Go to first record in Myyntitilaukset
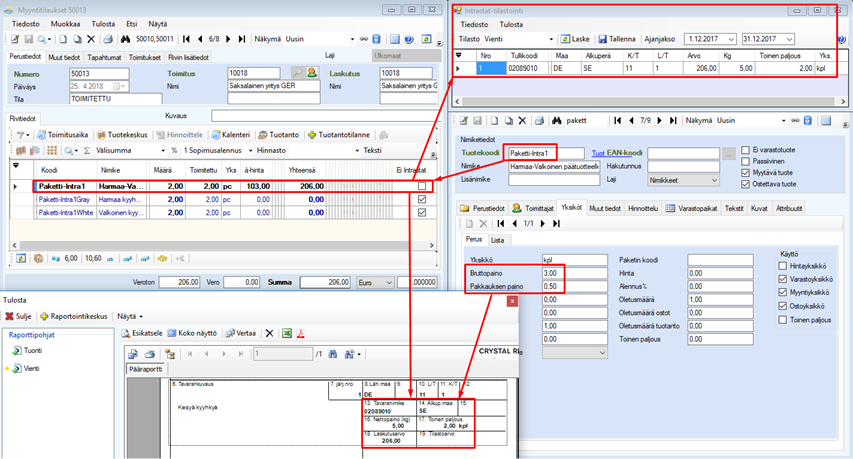This screenshot has height=459, width=853. click(x=187, y=39)
